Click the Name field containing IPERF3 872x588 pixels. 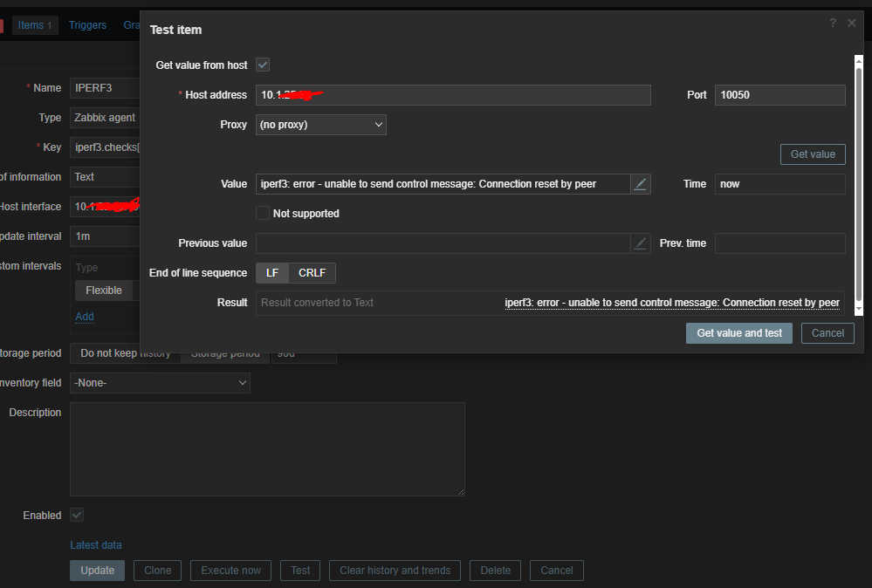tap(105, 88)
